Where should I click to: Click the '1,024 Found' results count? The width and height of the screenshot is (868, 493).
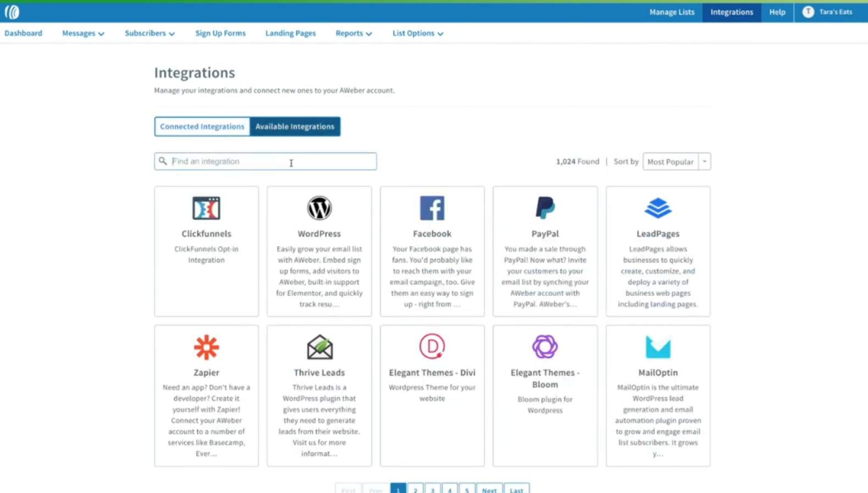(x=577, y=162)
